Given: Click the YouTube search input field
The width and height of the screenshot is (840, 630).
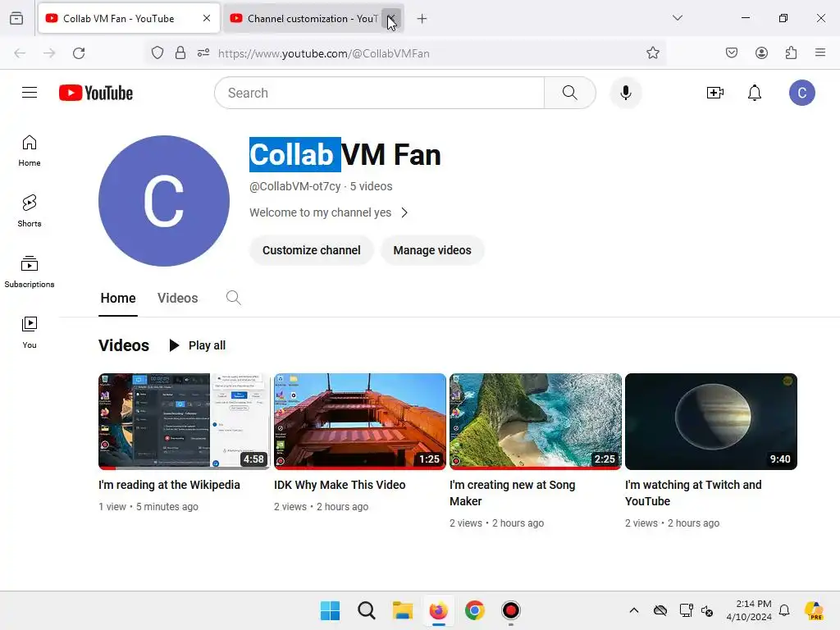Looking at the screenshot, I should 380,93.
